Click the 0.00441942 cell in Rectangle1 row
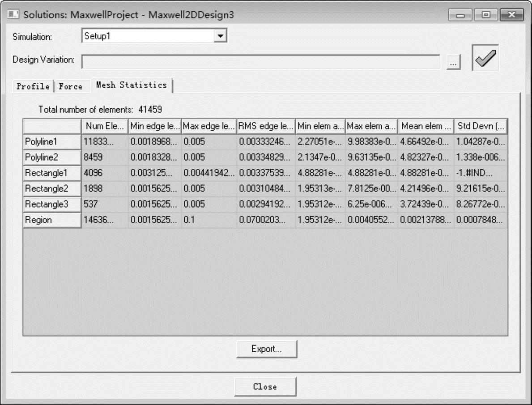 tap(209, 173)
